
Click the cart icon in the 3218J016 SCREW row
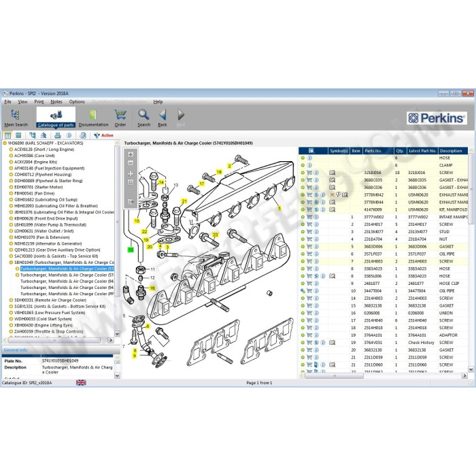(309, 173)
